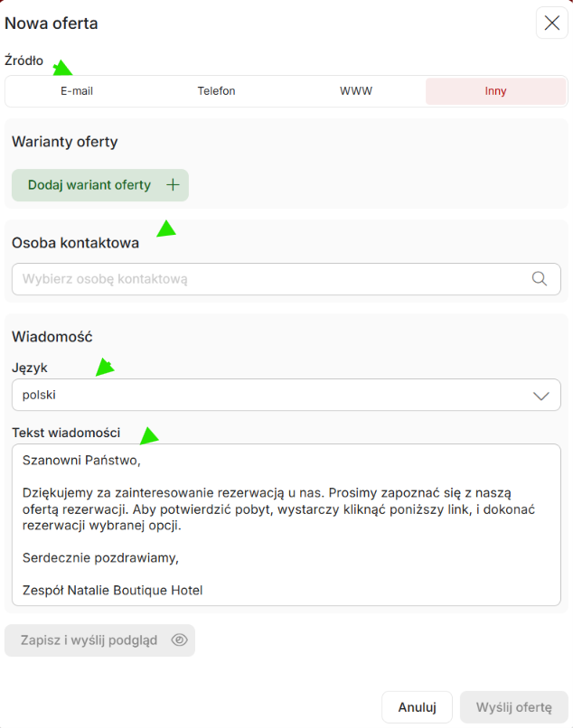The height and width of the screenshot is (728, 573).
Task: Click the Zespół Natalie Boutique Hotel signature
Action: click(x=112, y=590)
